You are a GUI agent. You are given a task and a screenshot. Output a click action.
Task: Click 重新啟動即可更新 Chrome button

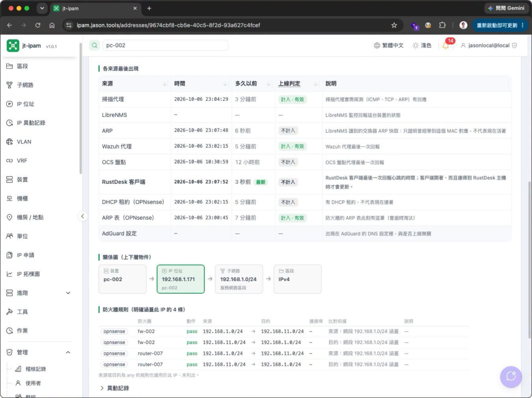pyautogui.click(x=500, y=25)
